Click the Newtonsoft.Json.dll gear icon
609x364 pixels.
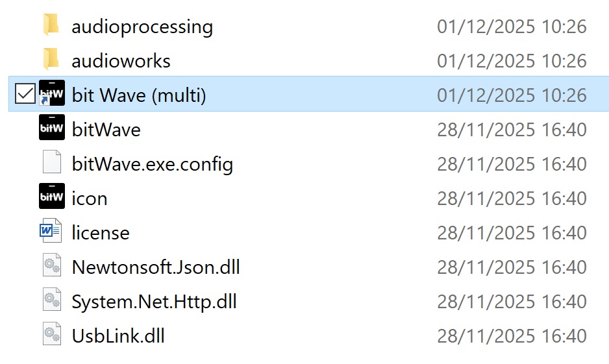(x=52, y=267)
